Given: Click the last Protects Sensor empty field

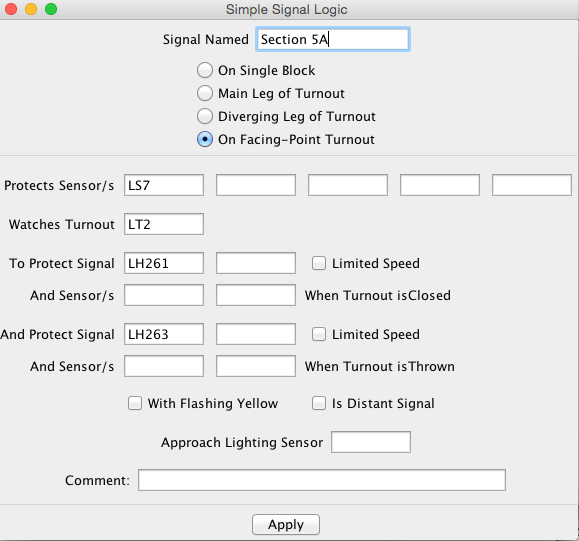Looking at the screenshot, I should (532, 185).
